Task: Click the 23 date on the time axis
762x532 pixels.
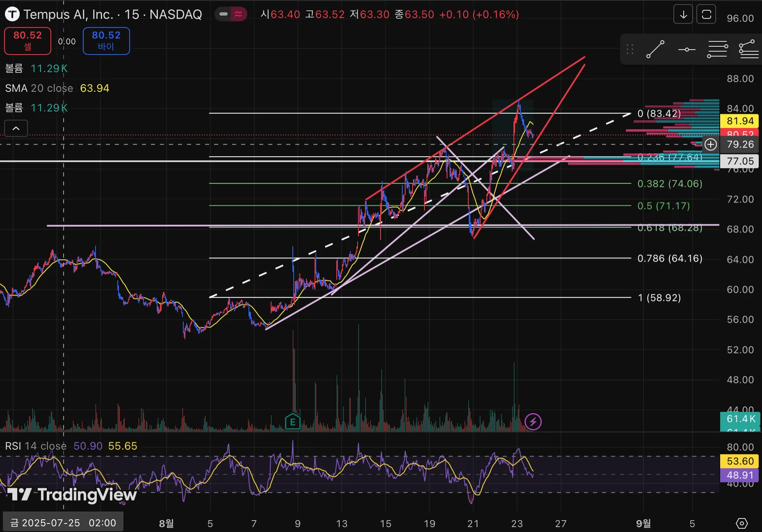Action: [517, 524]
